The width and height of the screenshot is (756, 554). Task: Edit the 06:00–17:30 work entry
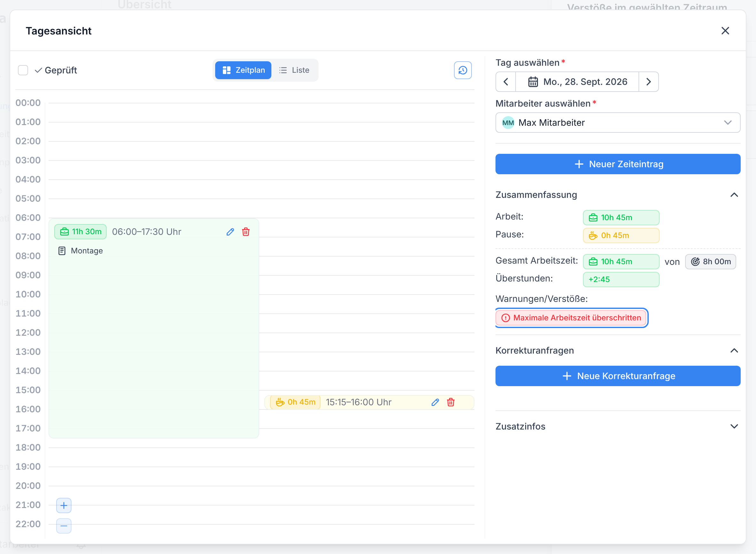point(230,232)
